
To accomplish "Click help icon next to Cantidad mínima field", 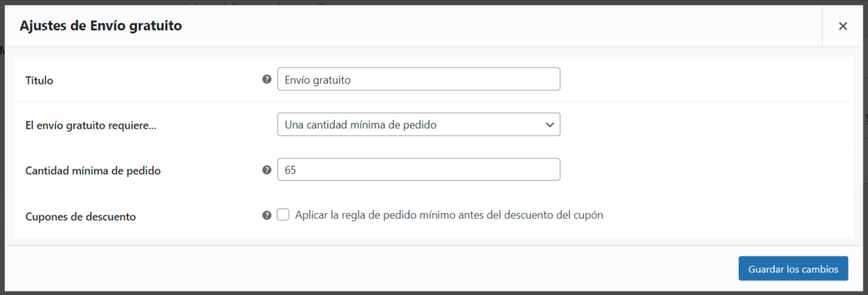I will click(266, 170).
